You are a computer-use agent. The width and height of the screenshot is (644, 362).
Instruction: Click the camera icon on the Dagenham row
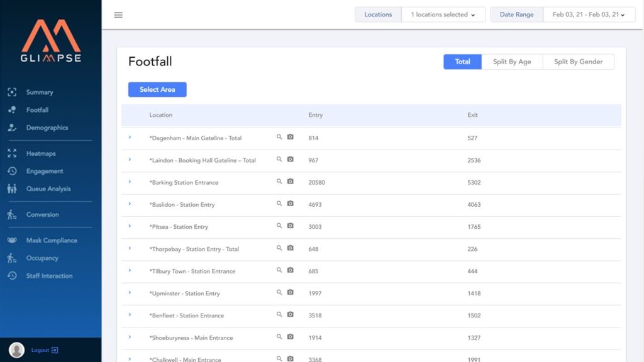290,137
